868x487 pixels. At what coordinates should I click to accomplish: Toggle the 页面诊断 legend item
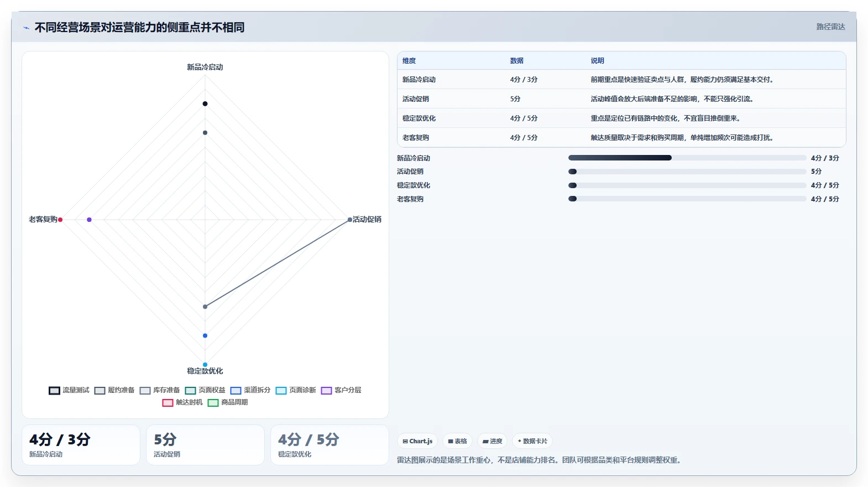point(296,390)
